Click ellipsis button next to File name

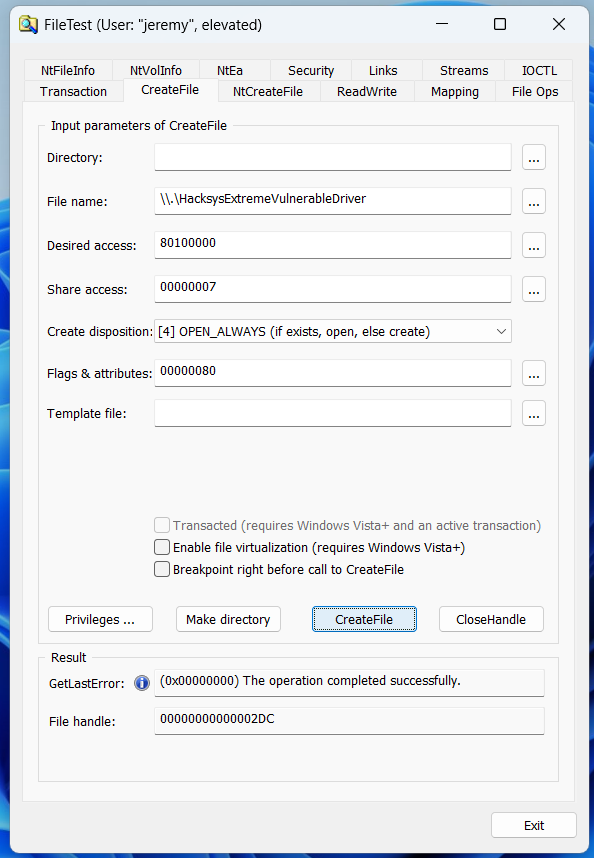534,201
